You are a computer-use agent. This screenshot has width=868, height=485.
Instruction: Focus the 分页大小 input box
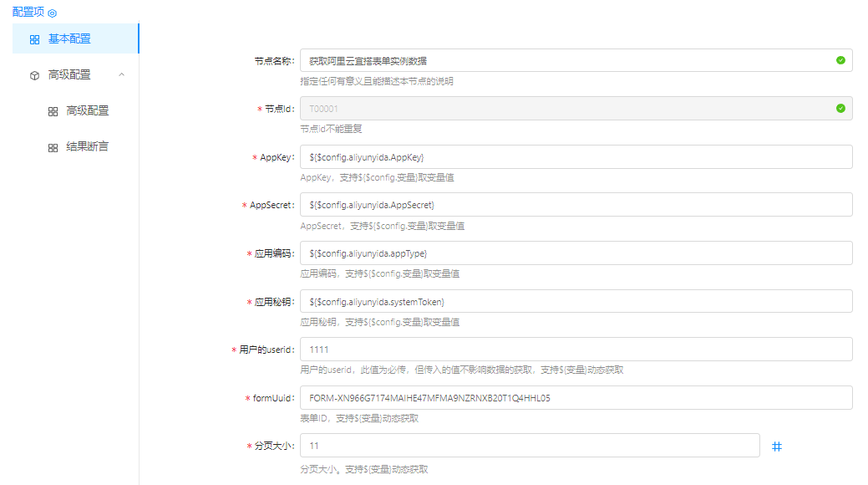click(x=529, y=446)
